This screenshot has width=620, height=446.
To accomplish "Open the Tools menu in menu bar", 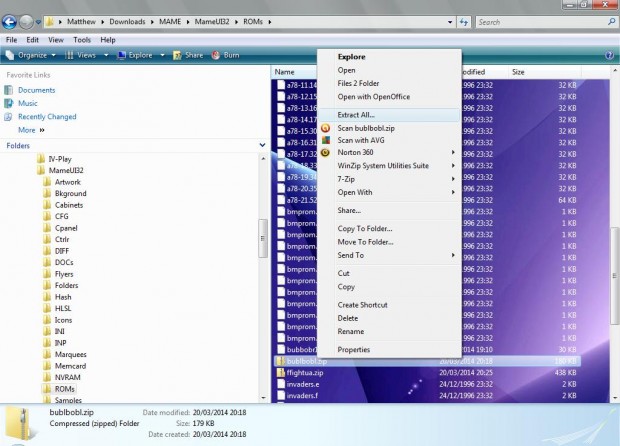I will pos(81,40).
